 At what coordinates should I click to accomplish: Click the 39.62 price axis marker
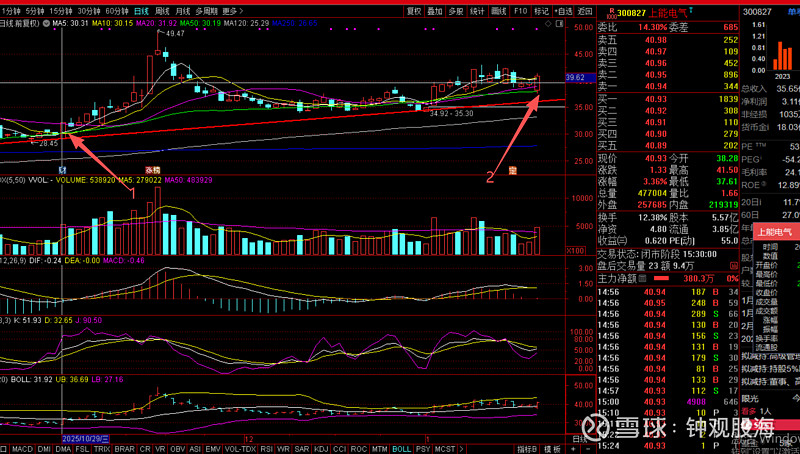[x=581, y=78]
